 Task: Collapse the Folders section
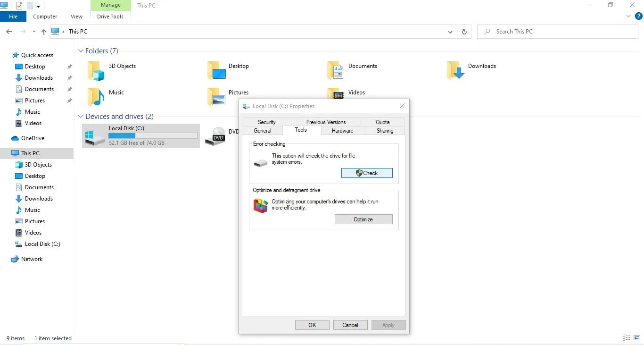[x=81, y=50]
